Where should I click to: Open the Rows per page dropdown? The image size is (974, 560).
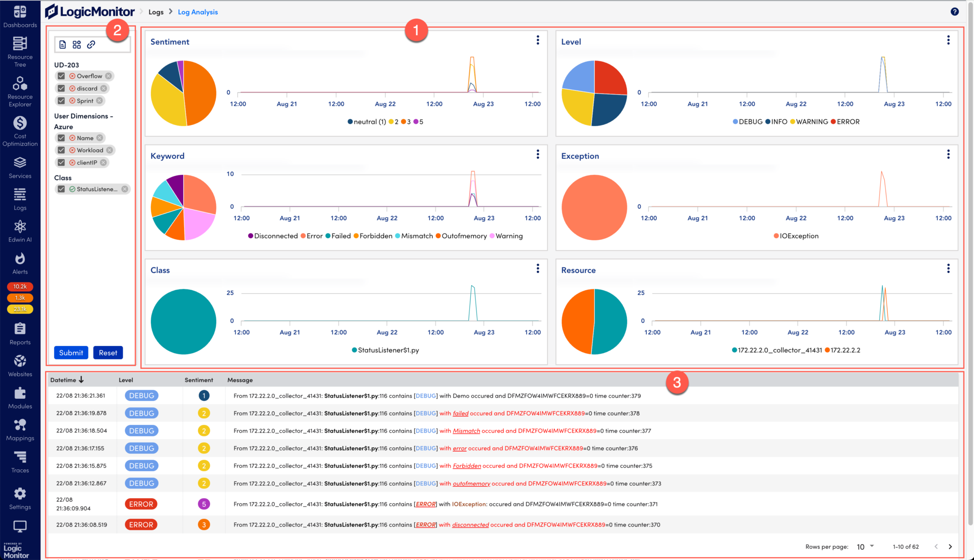click(x=866, y=547)
